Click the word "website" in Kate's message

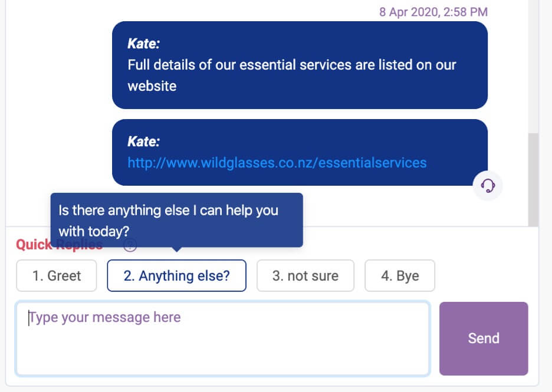[152, 86]
